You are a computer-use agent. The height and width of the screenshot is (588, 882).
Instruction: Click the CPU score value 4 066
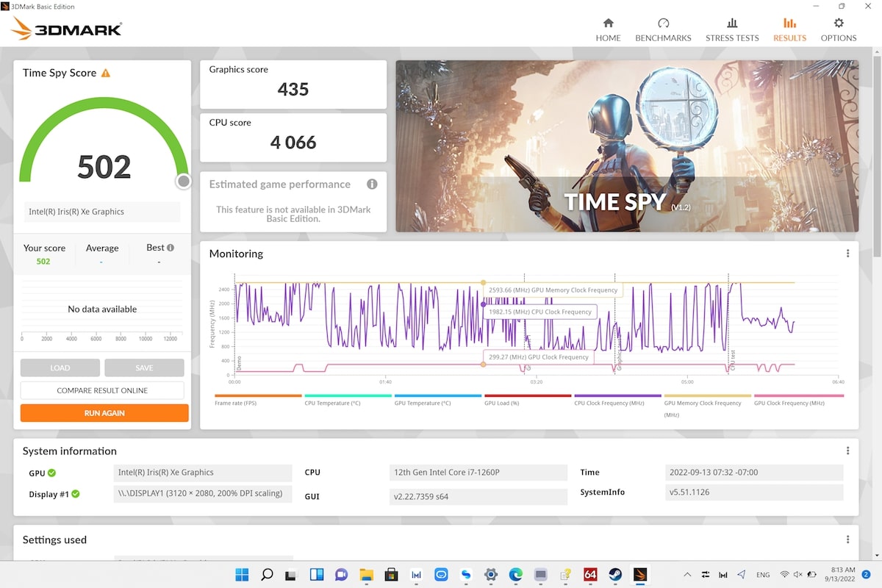point(293,142)
